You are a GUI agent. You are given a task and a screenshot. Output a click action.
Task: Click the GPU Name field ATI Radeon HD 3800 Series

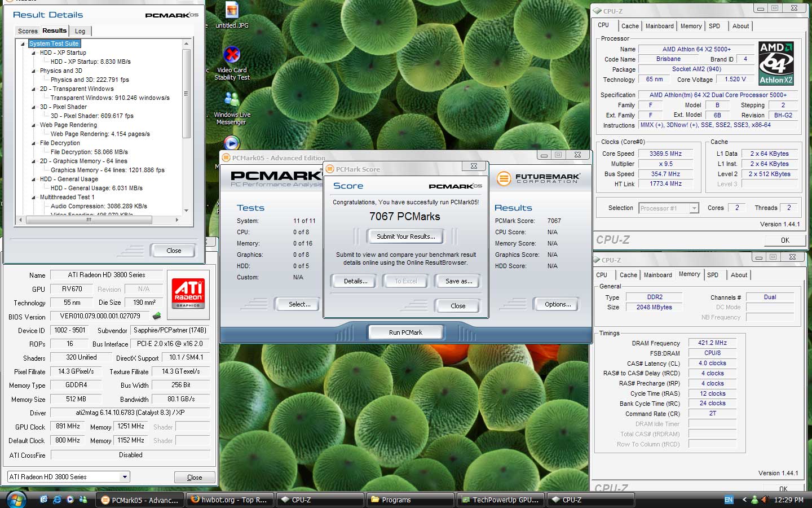pos(107,275)
